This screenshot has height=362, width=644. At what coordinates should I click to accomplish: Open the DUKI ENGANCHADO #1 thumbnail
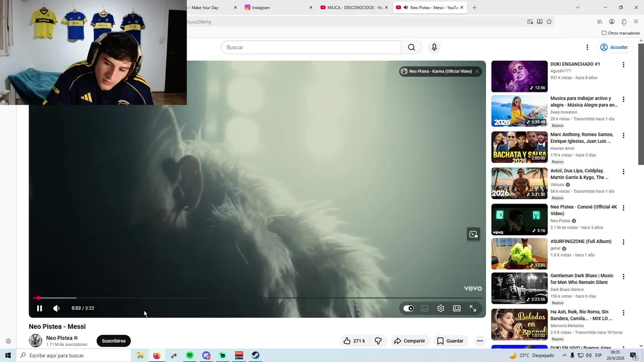[x=519, y=76]
